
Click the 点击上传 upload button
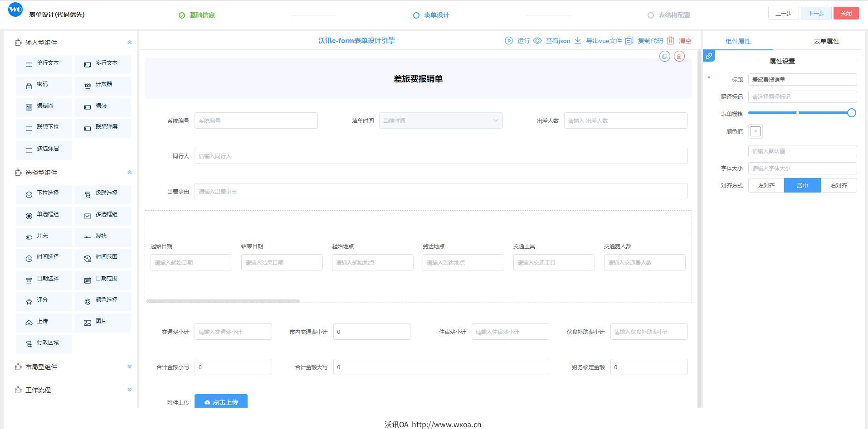coord(221,402)
